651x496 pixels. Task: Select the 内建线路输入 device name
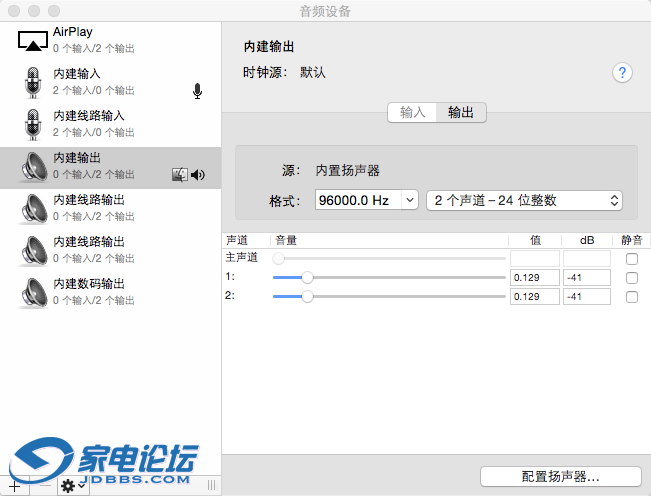coord(89,116)
